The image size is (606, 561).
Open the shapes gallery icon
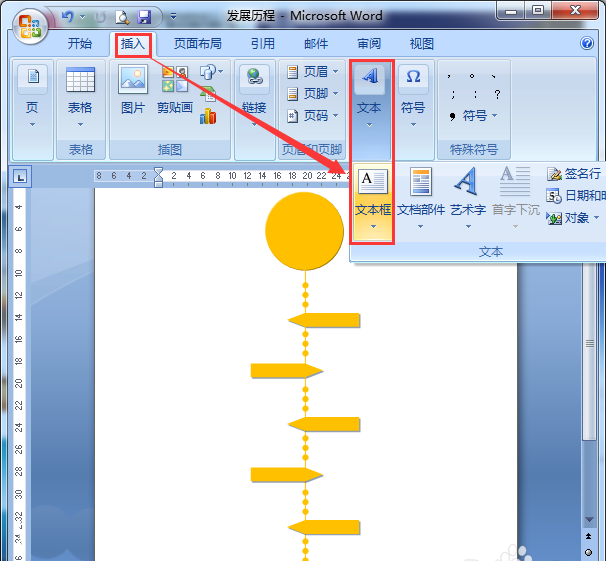[211, 71]
